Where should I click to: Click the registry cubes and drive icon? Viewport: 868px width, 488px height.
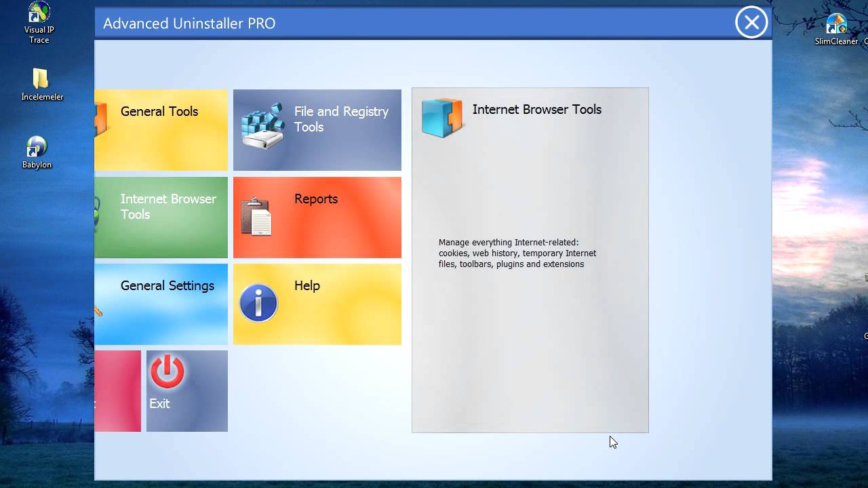(263, 127)
